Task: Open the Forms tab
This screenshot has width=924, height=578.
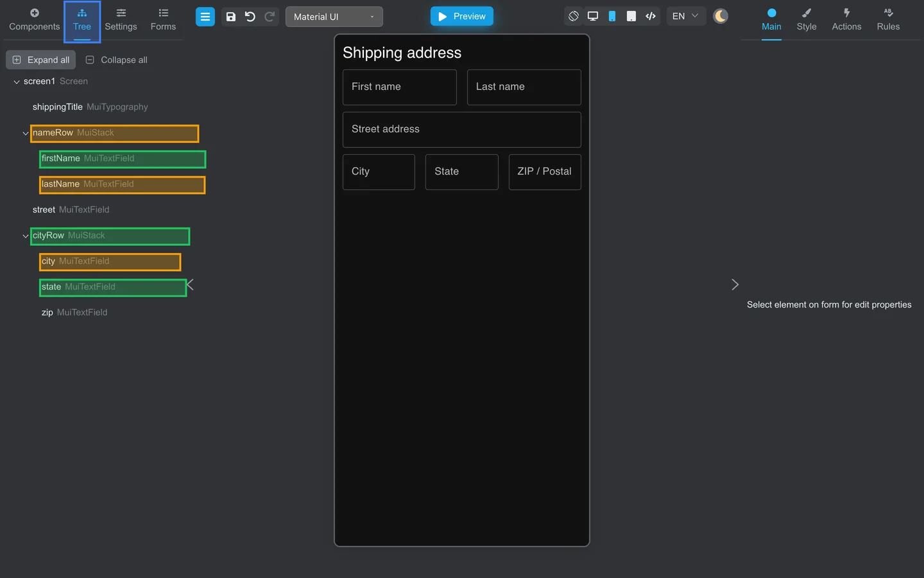Action: (163, 20)
